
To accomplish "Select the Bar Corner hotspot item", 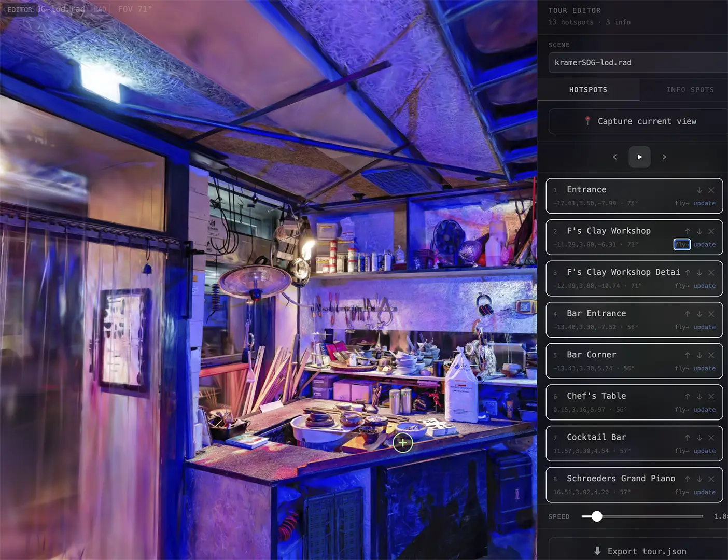I will pos(634,361).
